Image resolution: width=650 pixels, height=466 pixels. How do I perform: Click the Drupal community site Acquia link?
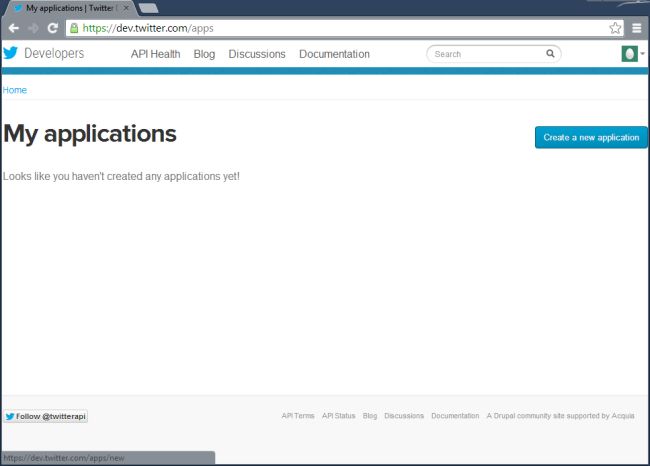coord(560,416)
